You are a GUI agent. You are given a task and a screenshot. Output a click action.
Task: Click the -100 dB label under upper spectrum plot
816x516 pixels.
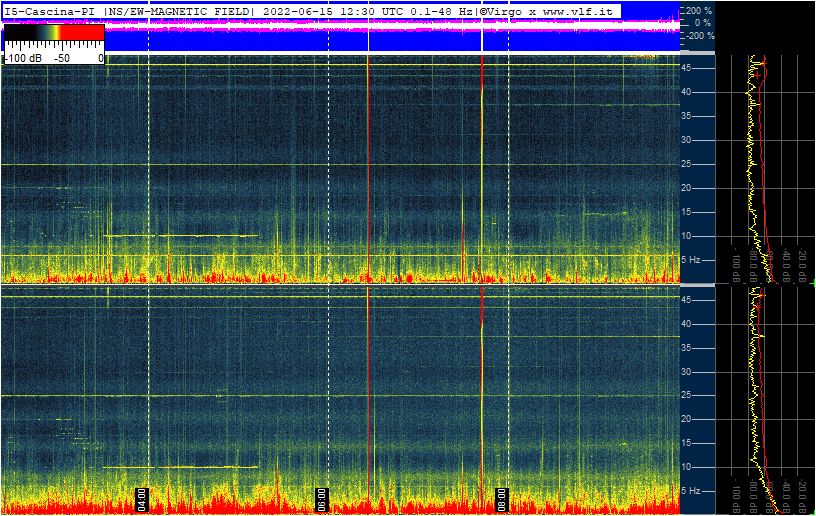tap(736, 261)
